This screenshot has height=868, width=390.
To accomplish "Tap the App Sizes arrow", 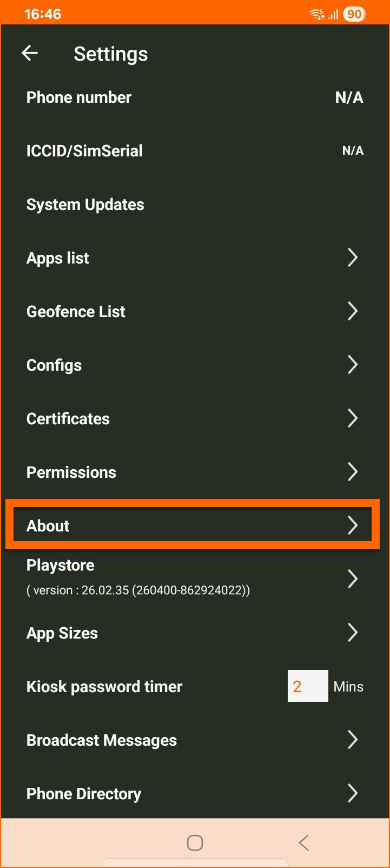I will point(352,632).
